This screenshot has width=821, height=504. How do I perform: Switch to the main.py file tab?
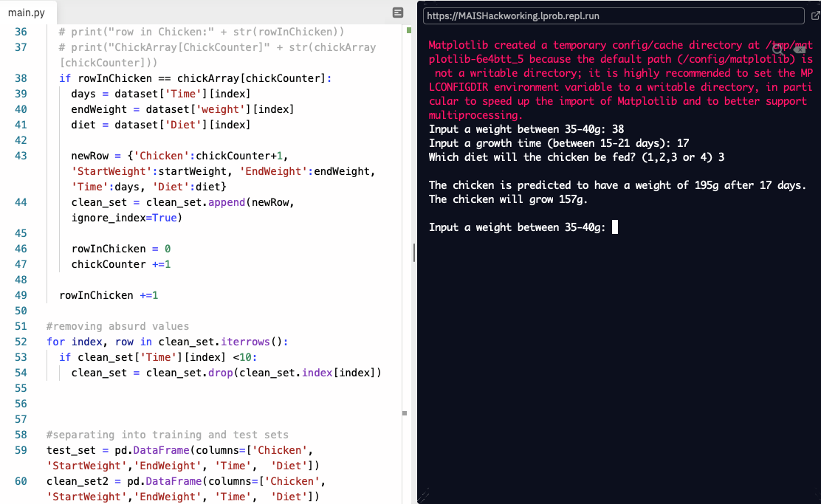tap(26, 13)
